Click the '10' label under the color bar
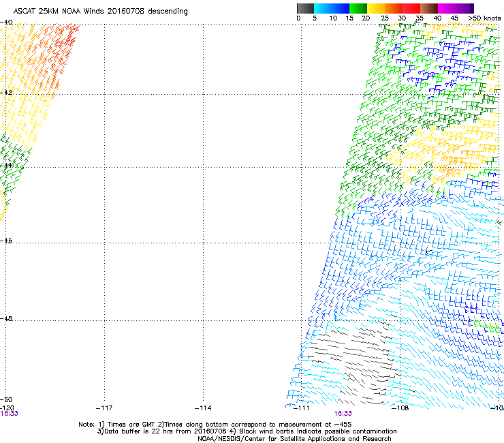504x443 pixels. point(333,18)
